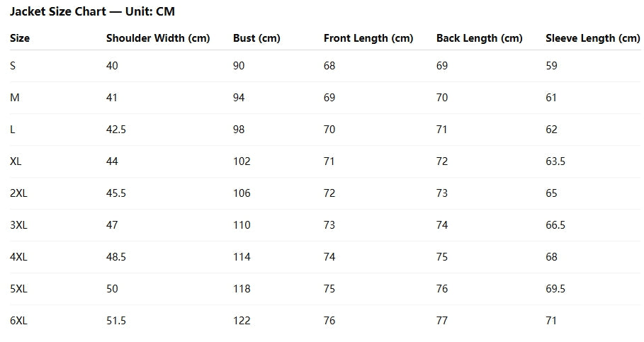The image size is (644, 342).
Task: Click the bust value 106
Action: (242, 193)
